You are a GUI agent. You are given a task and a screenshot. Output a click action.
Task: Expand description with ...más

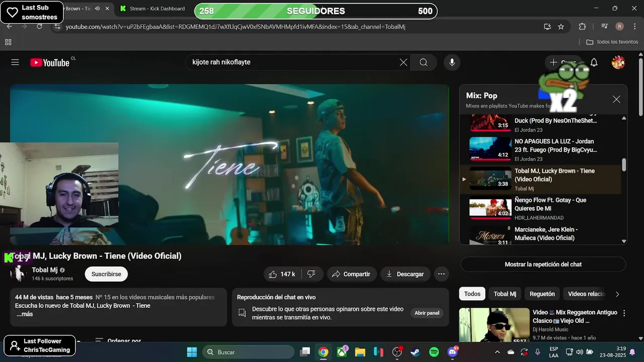point(25,314)
